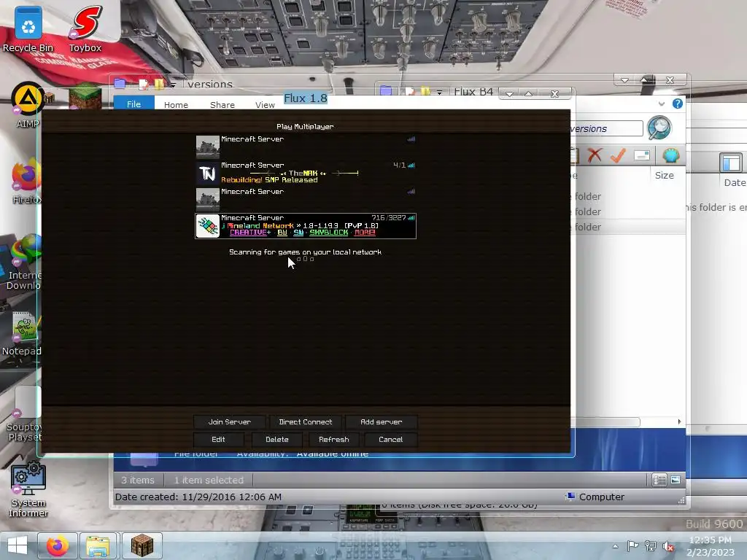Click the muted volume tray icon
The width and height of the screenshot is (747, 560).
pos(668,546)
